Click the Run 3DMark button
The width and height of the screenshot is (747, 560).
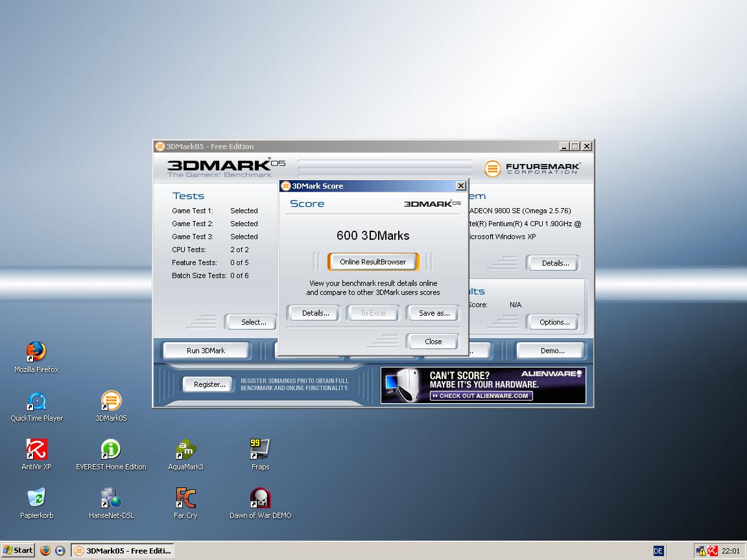point(206,351)
